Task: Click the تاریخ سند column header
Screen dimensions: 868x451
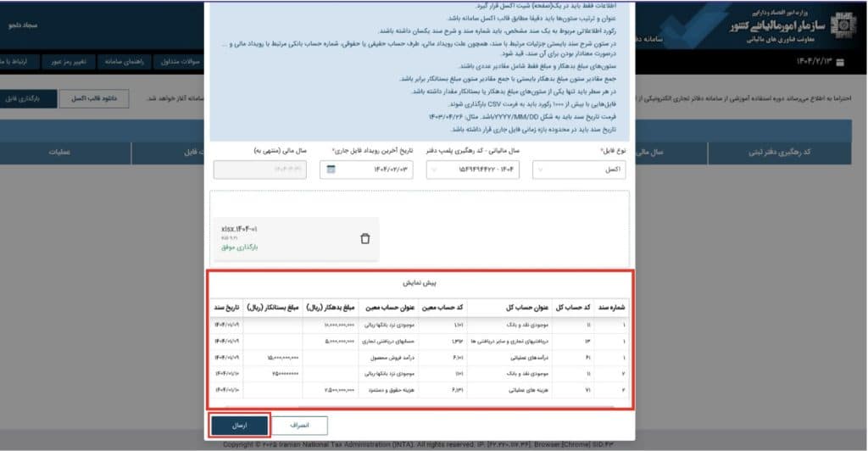Action: pyautogui.click(x=227, y=308)
